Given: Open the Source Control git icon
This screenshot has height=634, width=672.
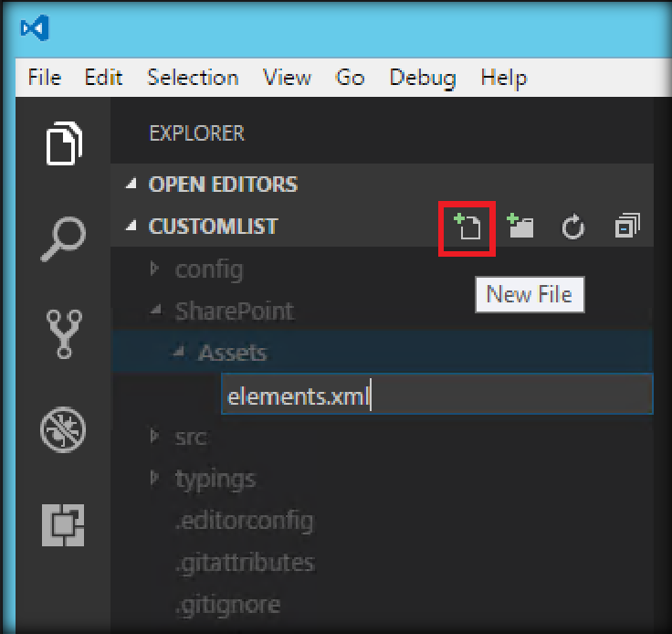Looking at the screenshot, I should pyautogui.click(x=64, y=334).
